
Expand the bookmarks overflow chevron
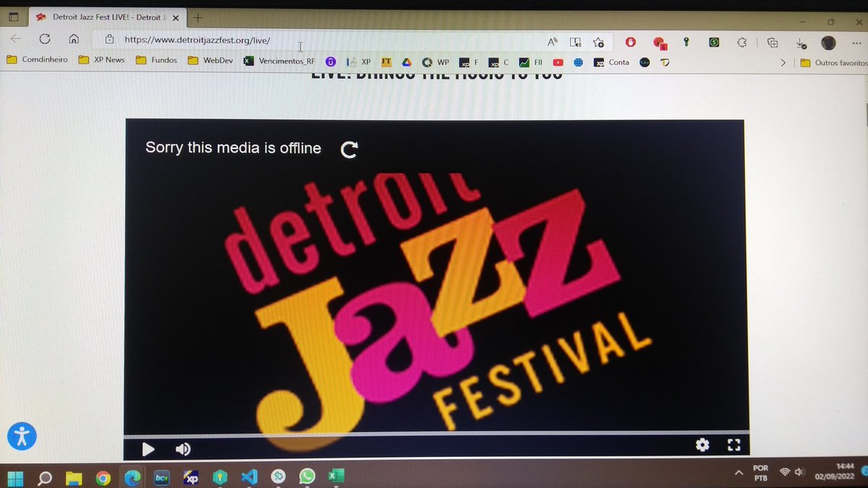point(783,63)
